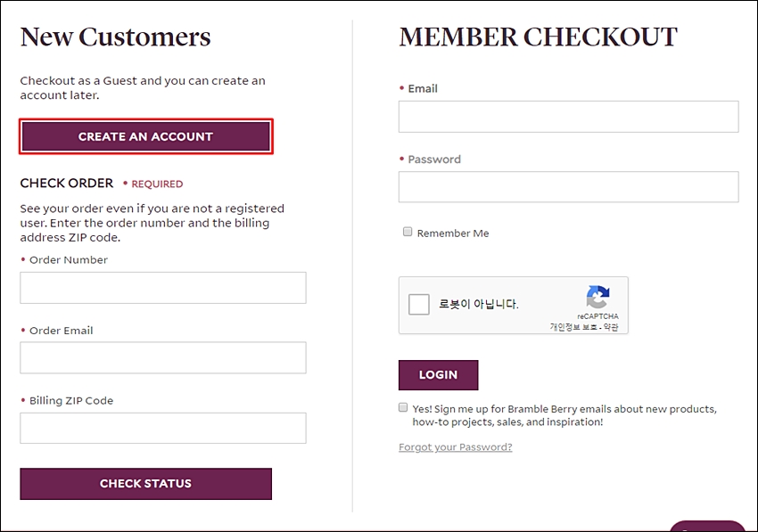This screenshot has height=532, width=758.
Task: Open the Forgot your Password link
Action: pyautogui.click(x=456, y=447)
